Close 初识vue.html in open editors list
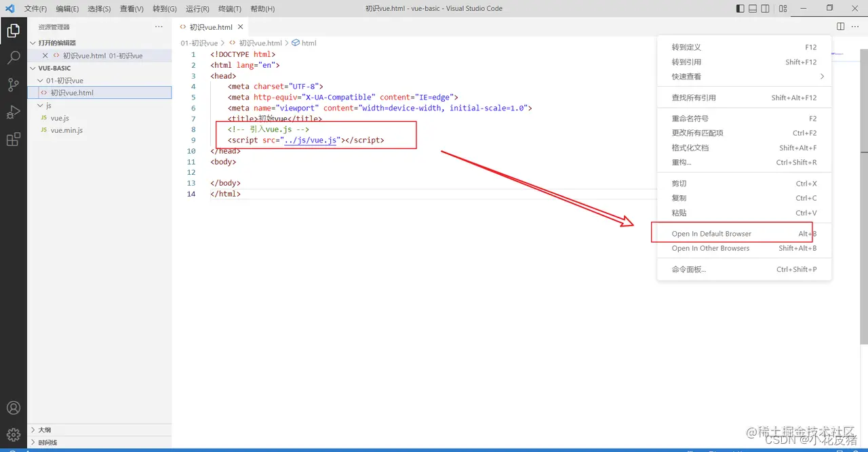The width and height of the screenshot is (868, 452). coord(45,56)
